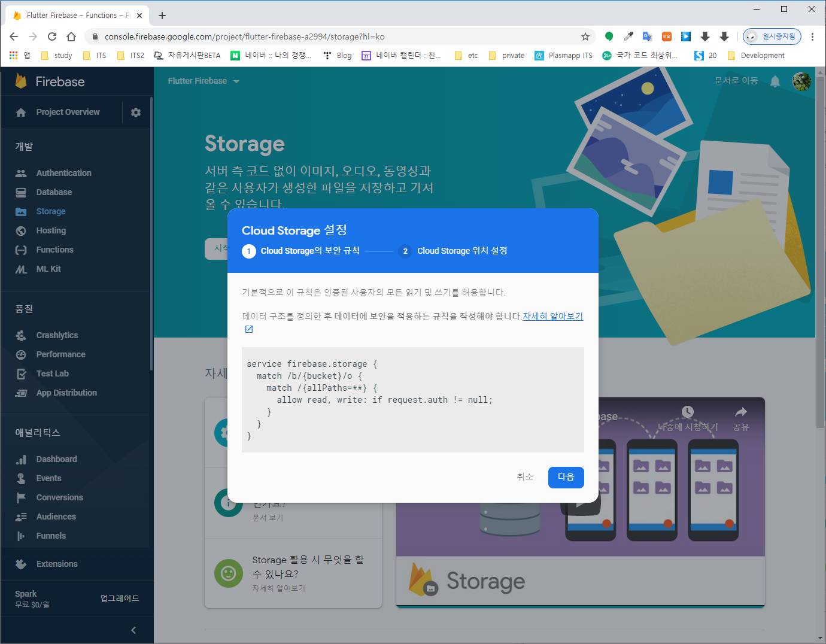Image resolution: width=826 pixels, height=644 pixels.
Task: Open Project Overview in sidebar
Action: tap(68, 112)
